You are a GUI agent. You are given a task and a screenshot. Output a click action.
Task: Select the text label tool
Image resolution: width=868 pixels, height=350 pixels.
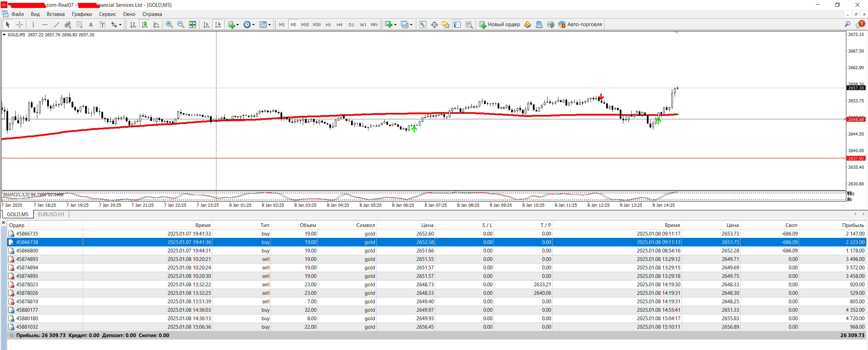102,24
